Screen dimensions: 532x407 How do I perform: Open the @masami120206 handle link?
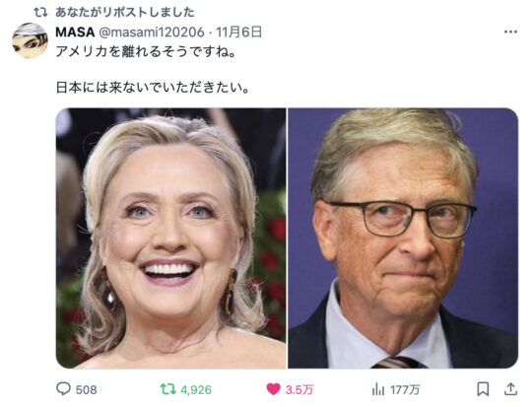click(152, 33)
